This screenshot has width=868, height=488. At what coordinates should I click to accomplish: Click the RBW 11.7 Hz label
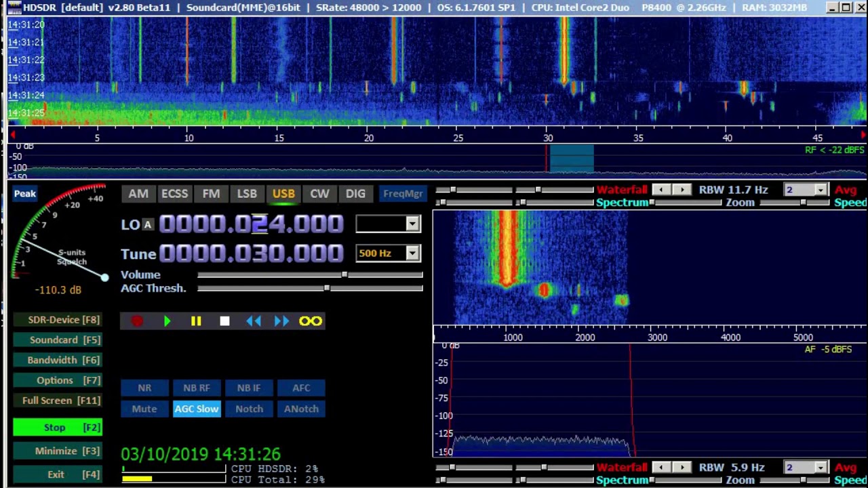[734, 190]
